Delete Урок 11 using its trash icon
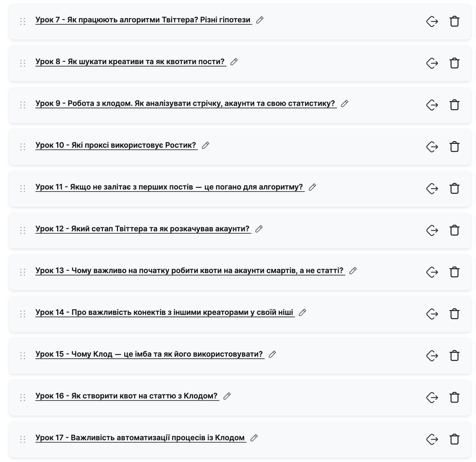Viewport: 476px width, 462px height. 454,188
